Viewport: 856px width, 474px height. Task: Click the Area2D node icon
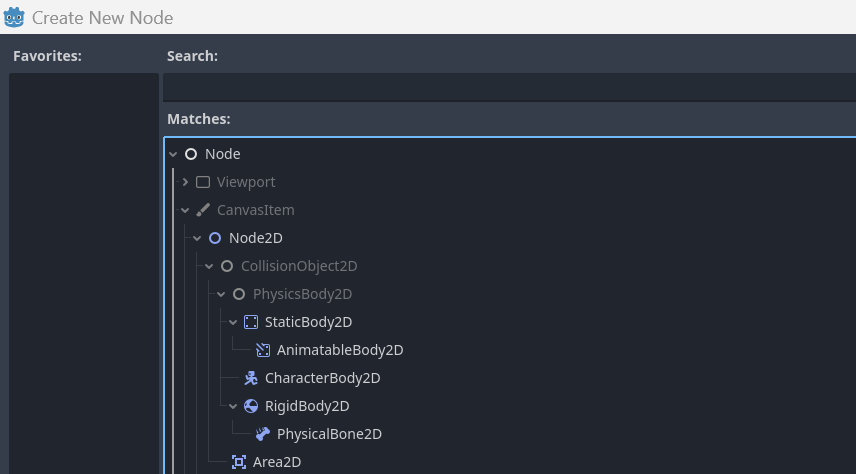239,462
